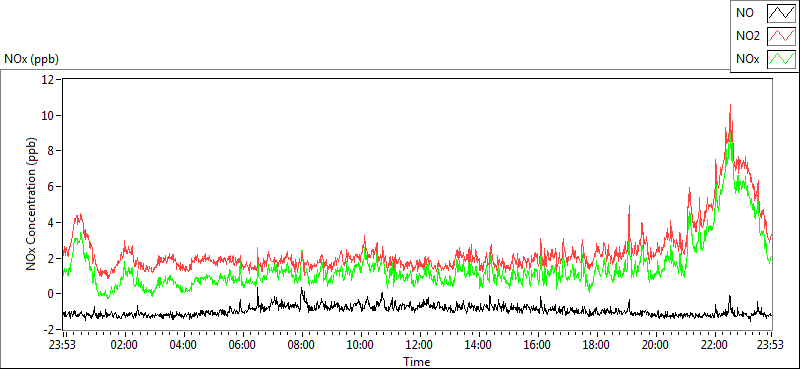Click the 0 tick on y-axis
Screen dimensions: 800x369
(51, 293)
